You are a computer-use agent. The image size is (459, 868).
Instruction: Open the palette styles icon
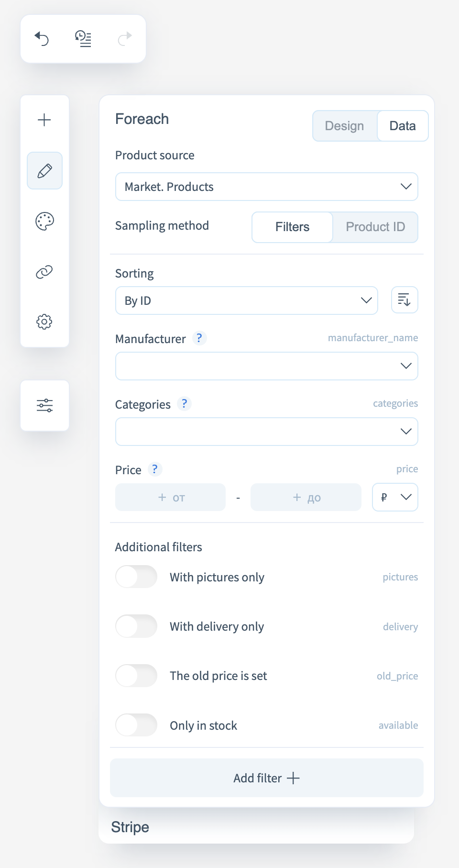point(44,221)
